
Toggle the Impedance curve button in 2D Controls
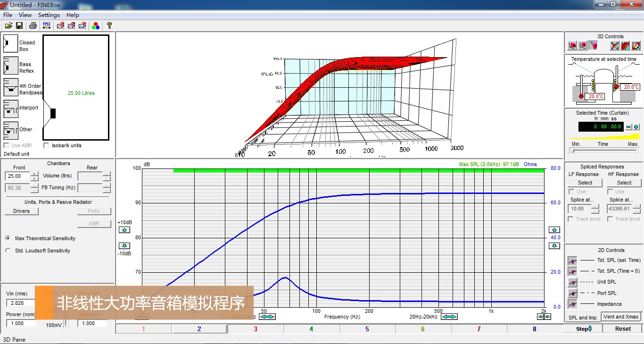[x=572, y=304]
